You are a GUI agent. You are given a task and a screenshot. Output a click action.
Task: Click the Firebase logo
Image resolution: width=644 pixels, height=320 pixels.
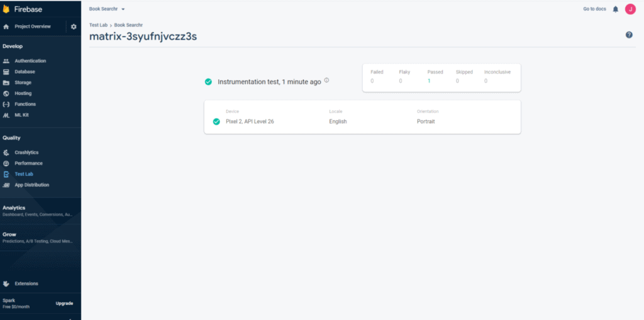click(x=7, y=9)
